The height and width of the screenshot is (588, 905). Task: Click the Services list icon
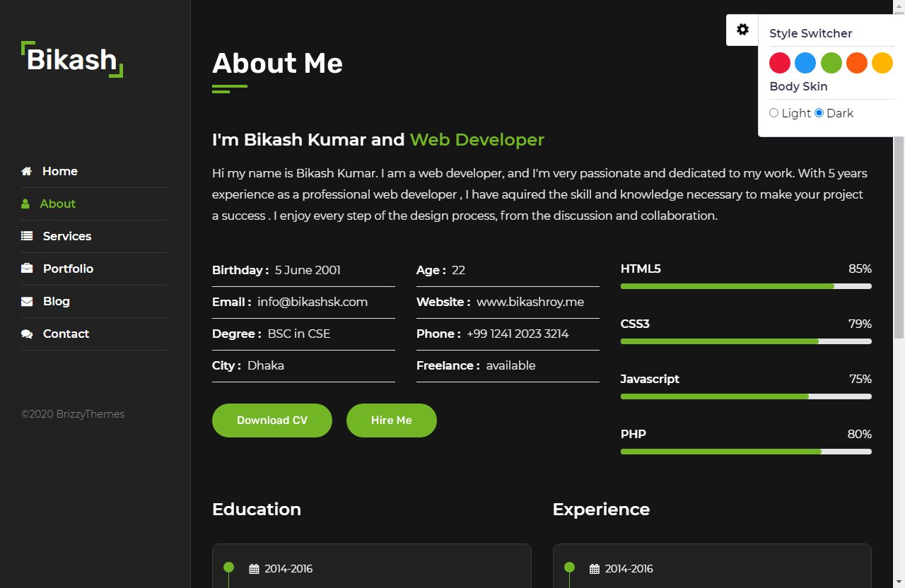pos(27,236)
